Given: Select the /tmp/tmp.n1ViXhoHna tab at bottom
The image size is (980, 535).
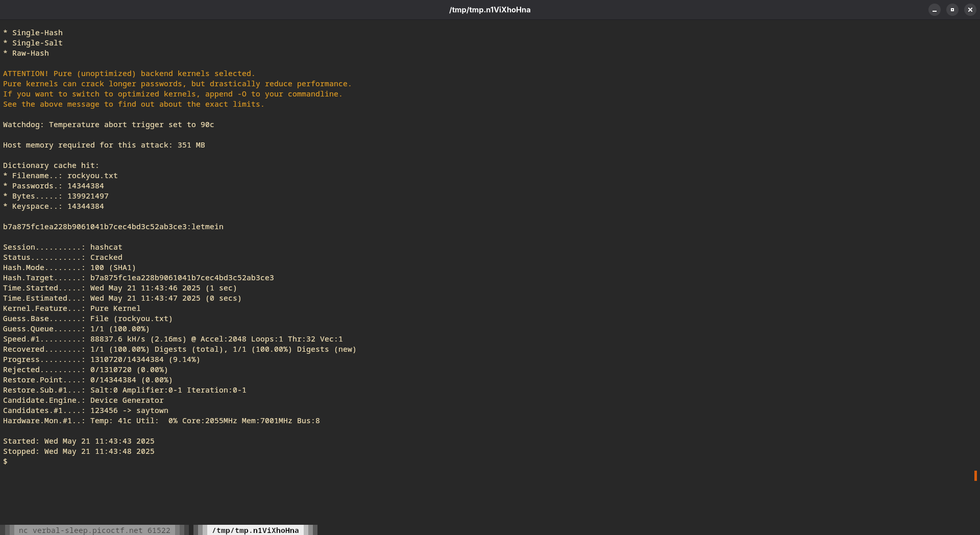Looking at the screenshot, I should pos(255,530).
